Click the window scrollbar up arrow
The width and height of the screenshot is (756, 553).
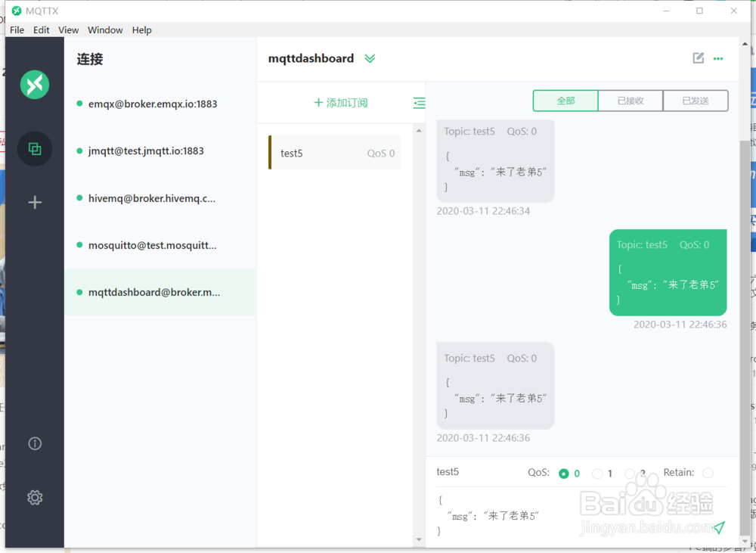745,44
